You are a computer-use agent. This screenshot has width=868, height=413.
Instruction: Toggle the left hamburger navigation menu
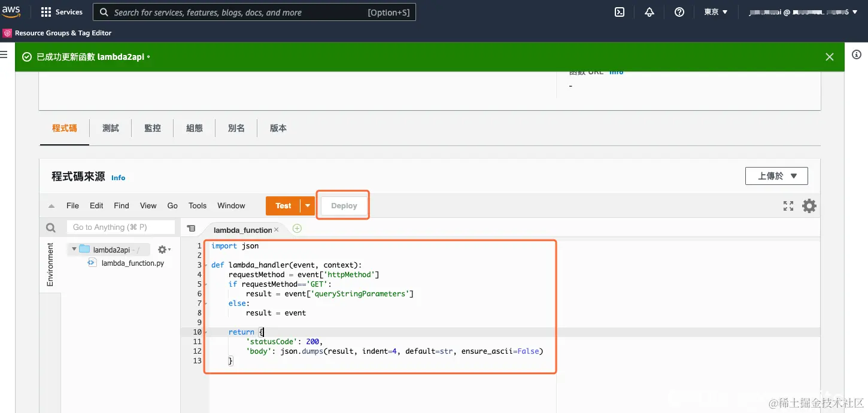coord(4,54)
